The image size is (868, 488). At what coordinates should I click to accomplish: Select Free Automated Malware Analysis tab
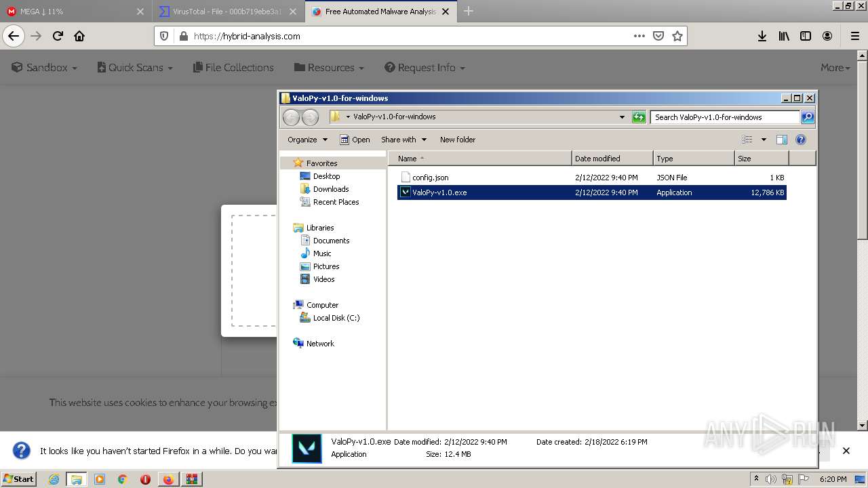(381, 12)
